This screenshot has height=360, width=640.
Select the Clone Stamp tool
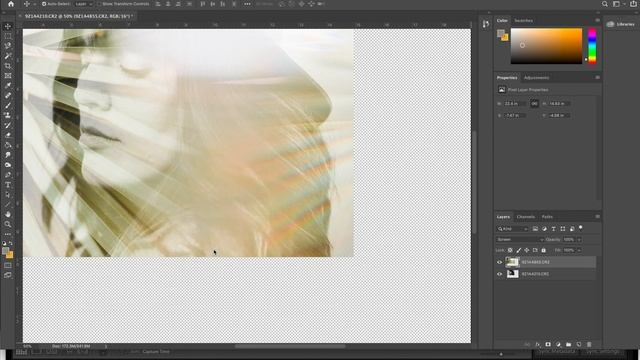coord(8,116)
